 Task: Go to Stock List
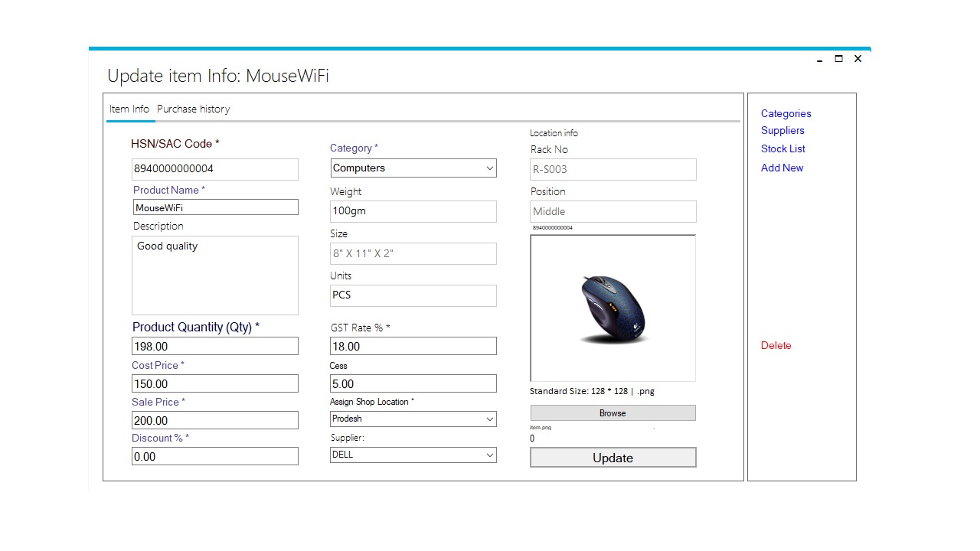click(783, 149)
